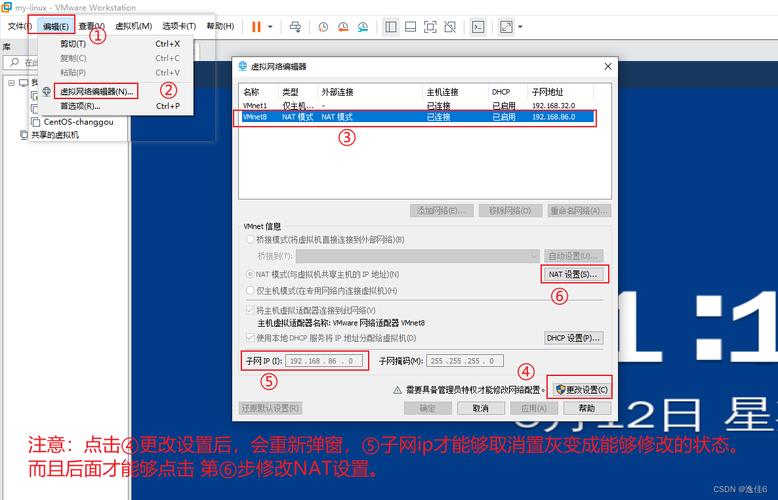Image resolution: width=778 pixels, height=500 pixels.
Task: Click the 子网掩码 input field
Action: pyautogui.click(x=465, y=361)
